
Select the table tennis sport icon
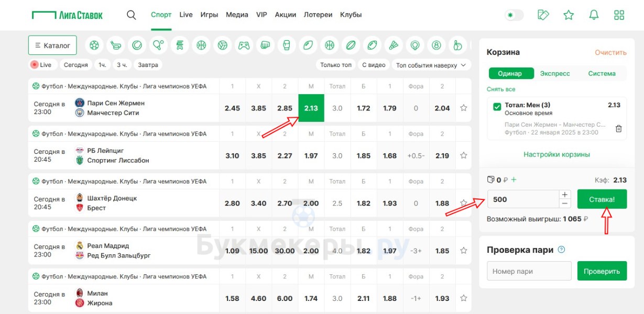tap(158, 46)
